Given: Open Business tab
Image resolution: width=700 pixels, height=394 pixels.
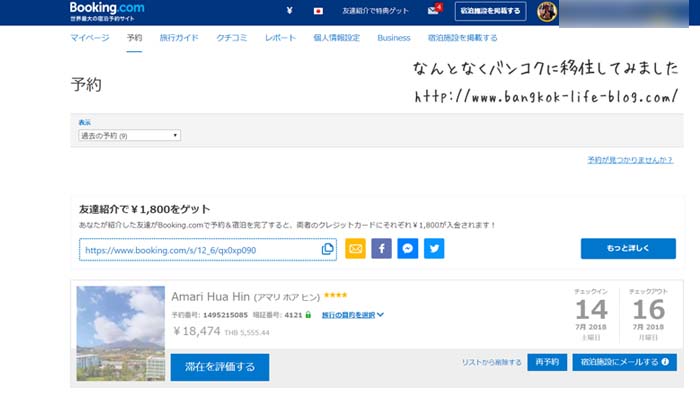Looking at the screenshot, I should tap(393, 38).
